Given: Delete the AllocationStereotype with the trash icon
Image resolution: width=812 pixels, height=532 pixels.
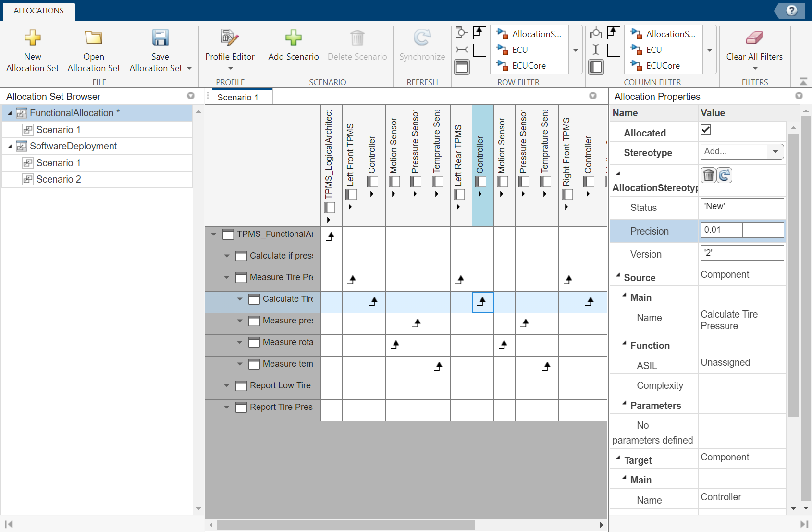Looking at the screenshot, I should pyautogui.click(x=708, y=175).
